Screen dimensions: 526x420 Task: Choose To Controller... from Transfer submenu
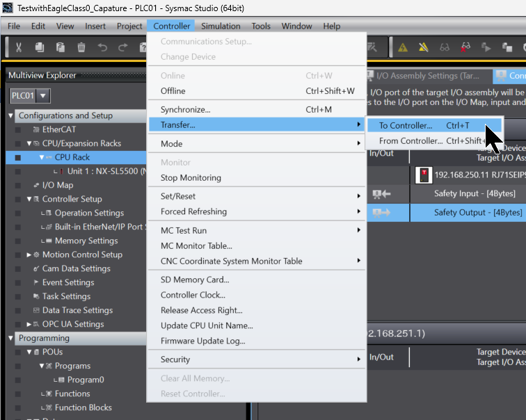click(x=434, y=126)
